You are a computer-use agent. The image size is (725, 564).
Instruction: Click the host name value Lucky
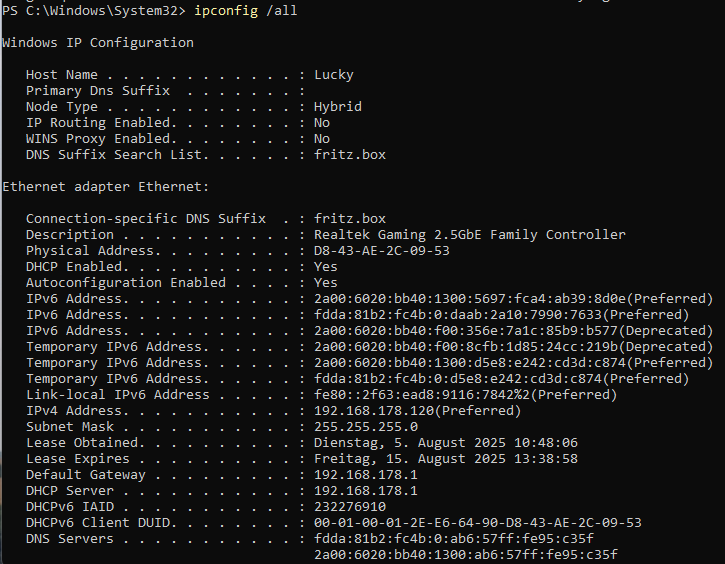(333, 74)
